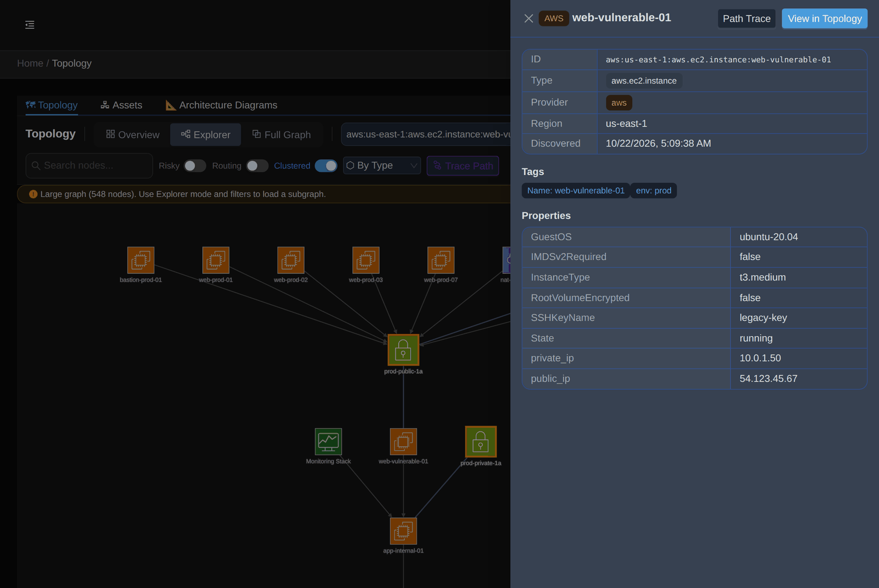
Task: Select the web-prod-03 instance node
Action: (x=366, y=260)
